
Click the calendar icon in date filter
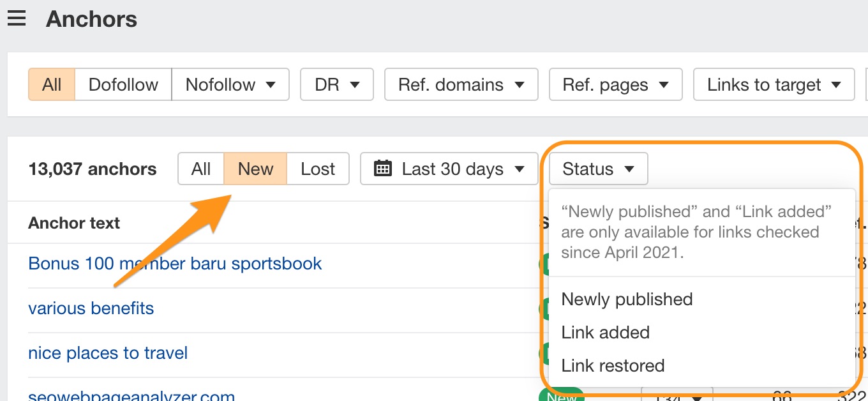tap(382, 169)
